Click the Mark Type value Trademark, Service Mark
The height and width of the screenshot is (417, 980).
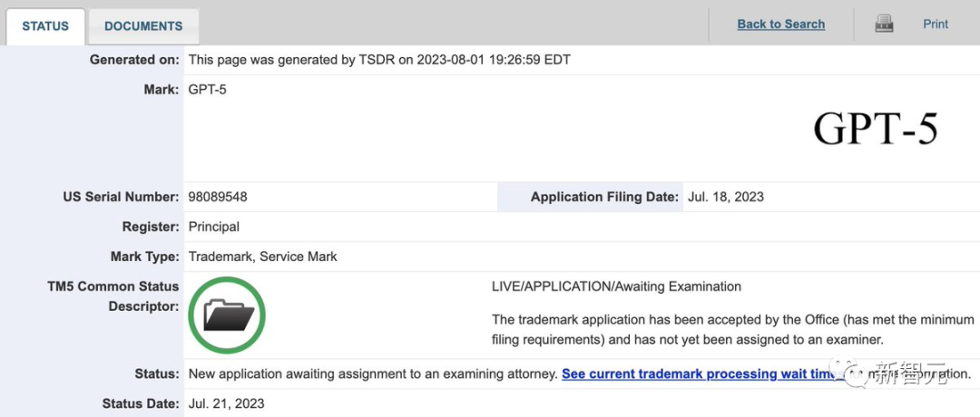[x=262, y=257]
